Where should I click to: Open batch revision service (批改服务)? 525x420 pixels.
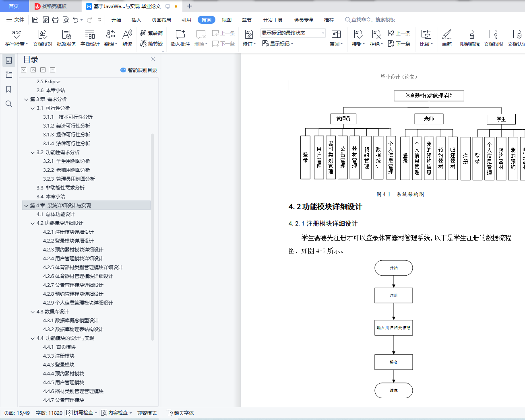(x=66, y=38)
